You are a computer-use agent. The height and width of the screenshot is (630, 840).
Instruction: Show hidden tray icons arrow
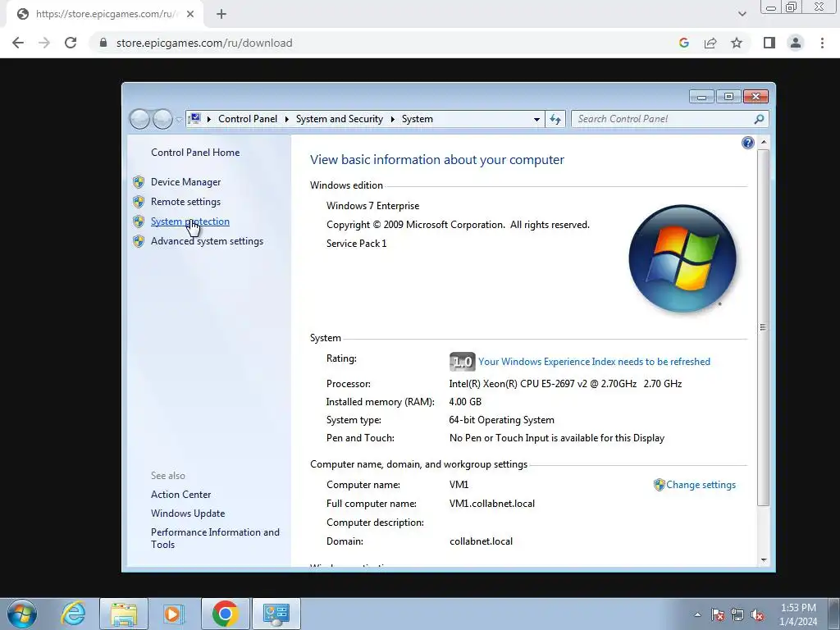[x=697, y=614]
